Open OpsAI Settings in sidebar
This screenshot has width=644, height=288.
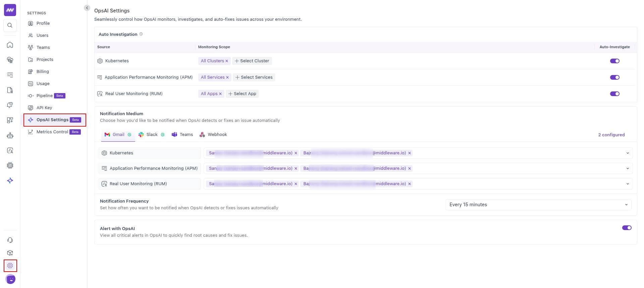coord(55,120)
